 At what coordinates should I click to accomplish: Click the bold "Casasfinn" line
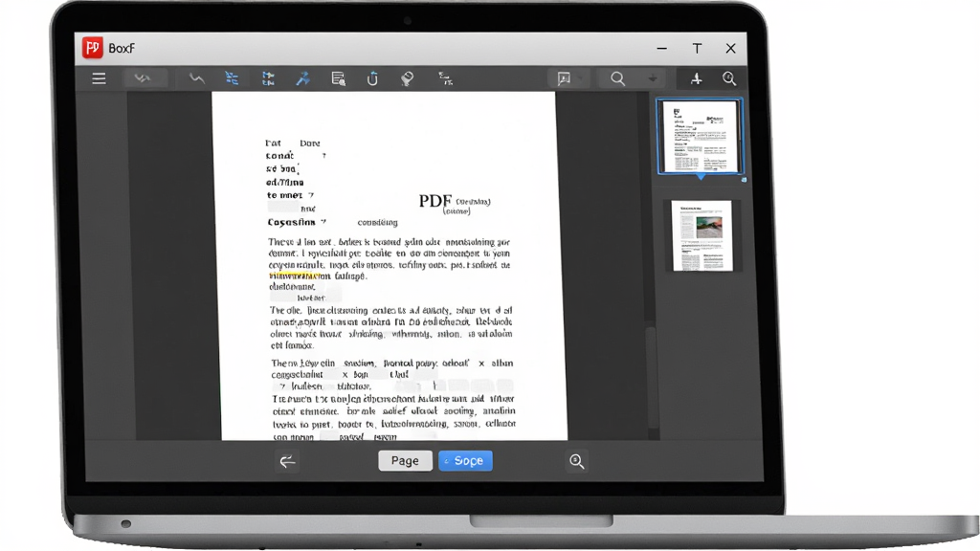[291, 222]
